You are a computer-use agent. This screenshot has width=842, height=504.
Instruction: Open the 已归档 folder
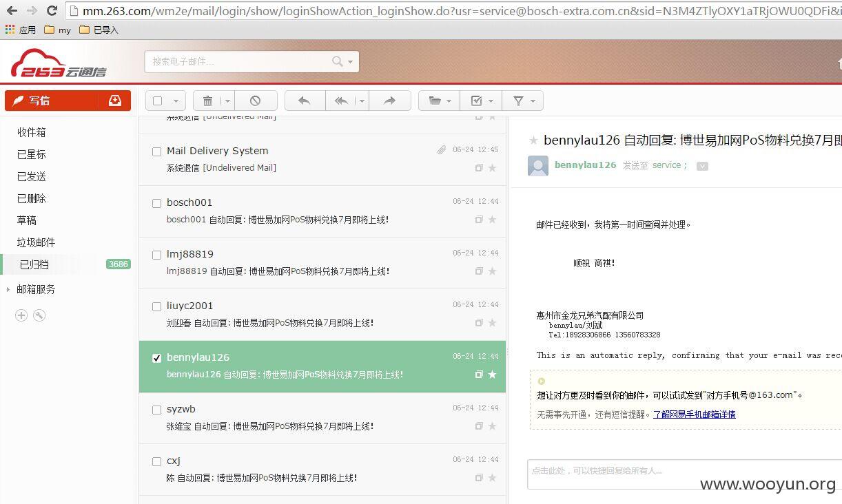click(x=34, y=264)
